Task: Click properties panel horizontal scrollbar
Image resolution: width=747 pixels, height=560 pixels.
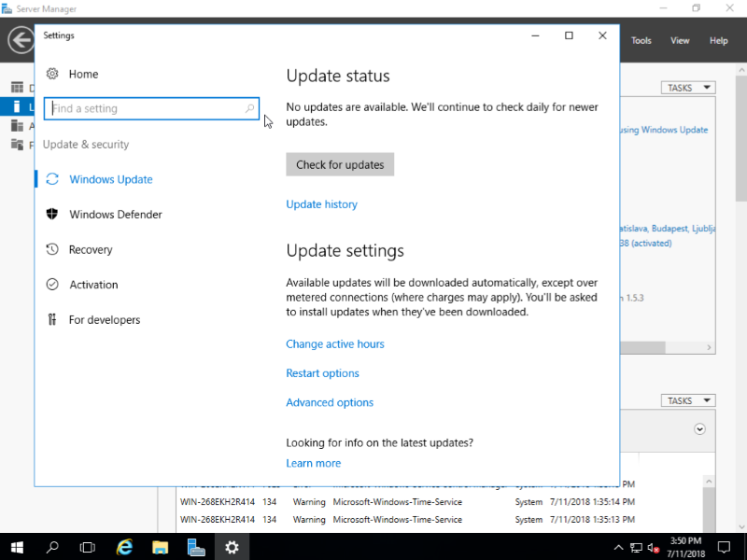Action: click(x=642, y=347)
